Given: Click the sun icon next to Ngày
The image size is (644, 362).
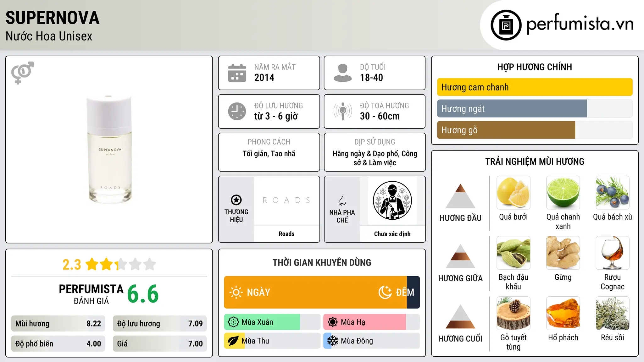Looking at the screenshot, I should [236, 292].
